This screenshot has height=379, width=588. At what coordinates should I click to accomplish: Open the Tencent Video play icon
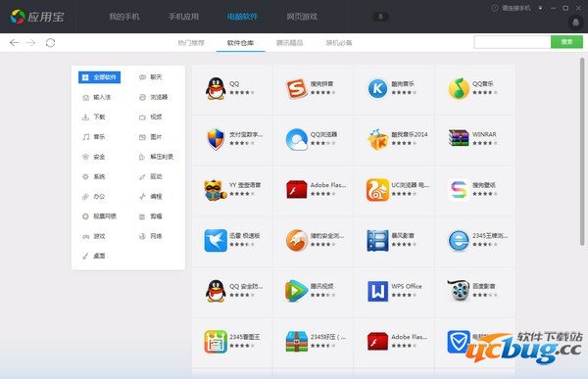(x=296, y=291)
